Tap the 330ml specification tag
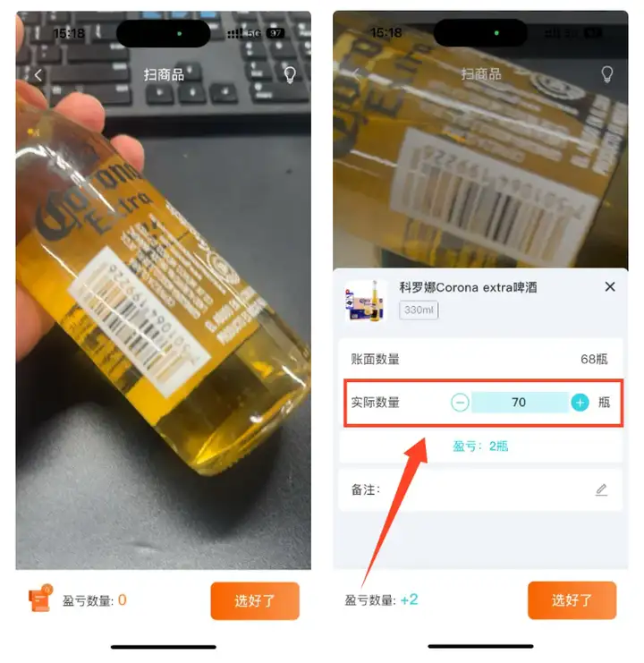The width and height of the screenshot is (644, 663). tap(419, 310)
